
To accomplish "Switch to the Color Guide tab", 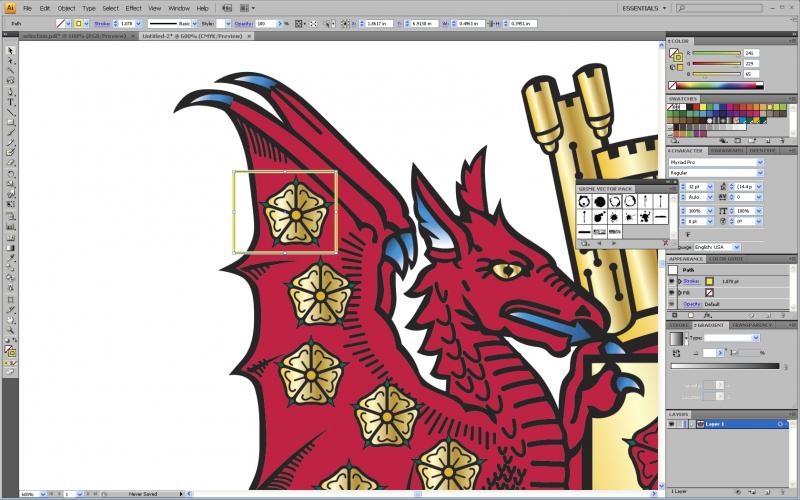I will click(x=727, y=259).
